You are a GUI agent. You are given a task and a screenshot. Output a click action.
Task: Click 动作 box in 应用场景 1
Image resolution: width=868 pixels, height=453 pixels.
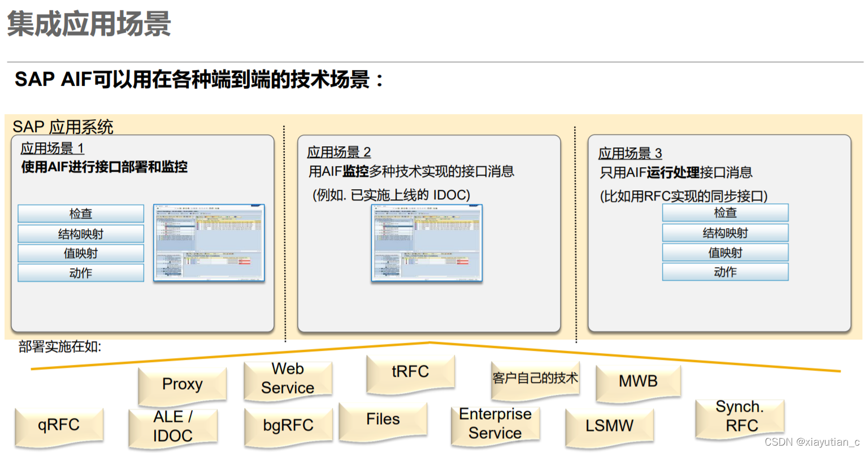(x=81, y=273)
